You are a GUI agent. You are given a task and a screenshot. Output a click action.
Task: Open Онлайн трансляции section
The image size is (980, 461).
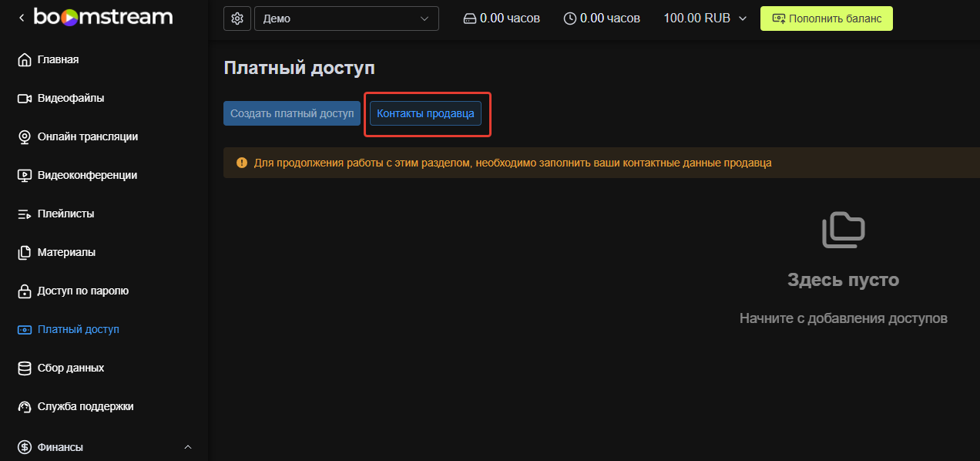click(88, 136)
